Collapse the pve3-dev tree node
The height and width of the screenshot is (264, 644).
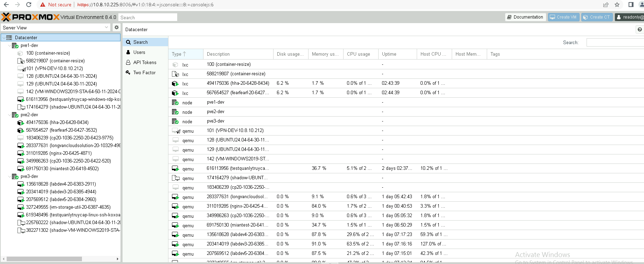pyautogui.click(x=9, y=176)
